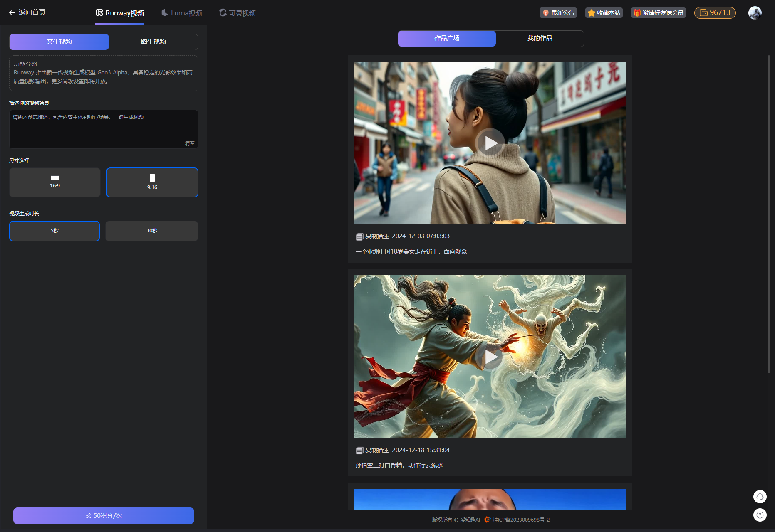
Task: Click the gallery vertical scrollbar
Action: pyautogui.click(x=769, y=214)
